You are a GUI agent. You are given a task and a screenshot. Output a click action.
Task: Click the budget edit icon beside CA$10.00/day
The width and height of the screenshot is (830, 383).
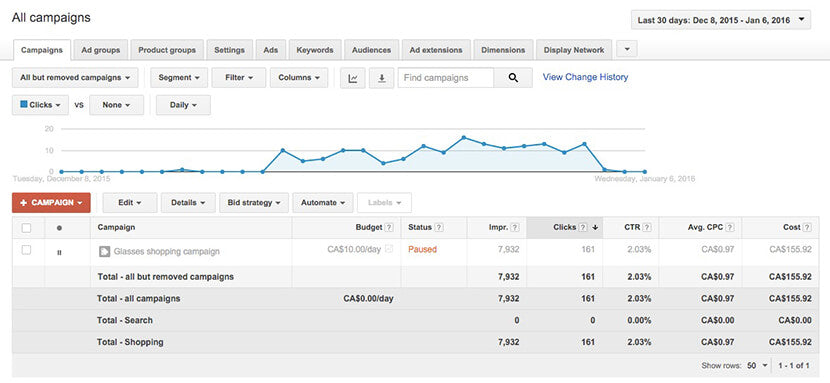[x=389, y=249]
